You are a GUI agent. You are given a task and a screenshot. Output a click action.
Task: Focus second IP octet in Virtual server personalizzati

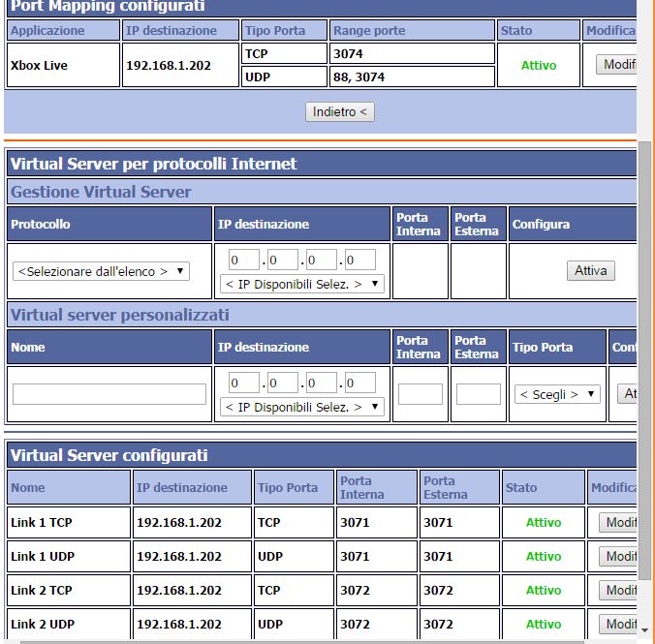283,383
